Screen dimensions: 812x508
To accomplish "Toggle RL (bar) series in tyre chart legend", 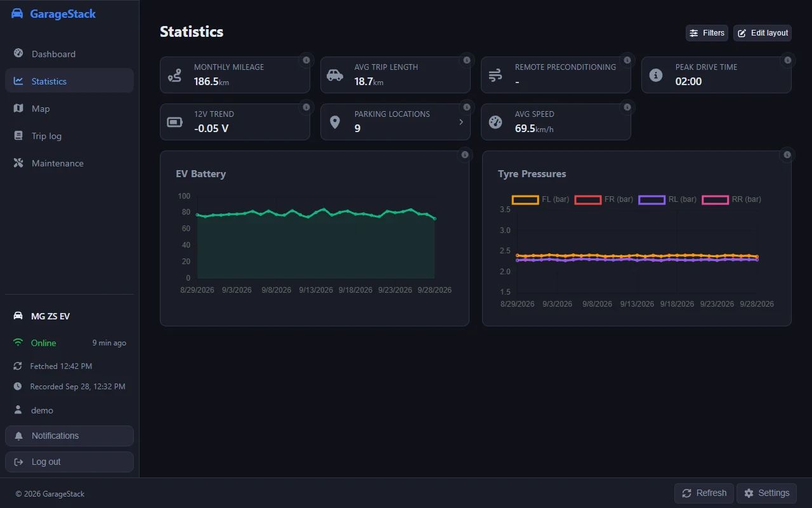I will coord(667,199).
